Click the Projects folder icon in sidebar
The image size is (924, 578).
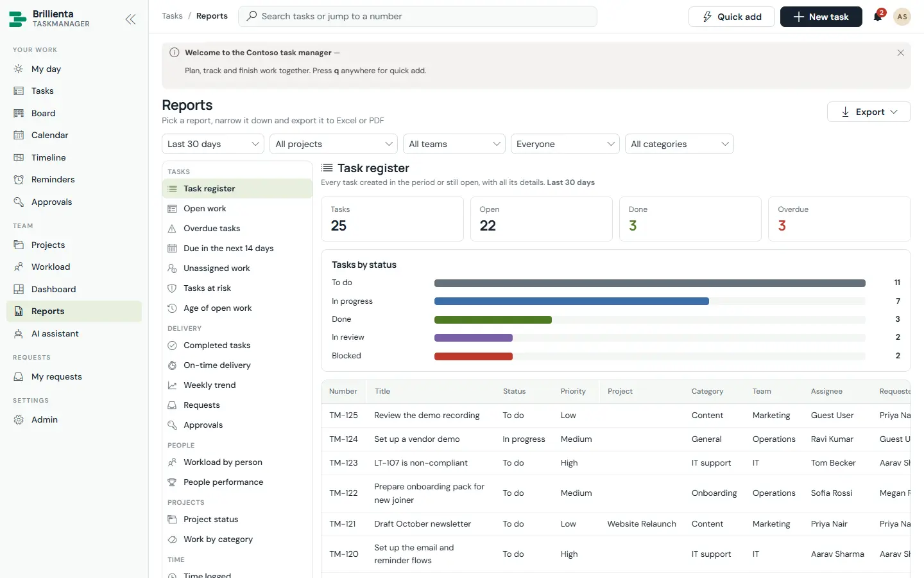tap(19, 245)
